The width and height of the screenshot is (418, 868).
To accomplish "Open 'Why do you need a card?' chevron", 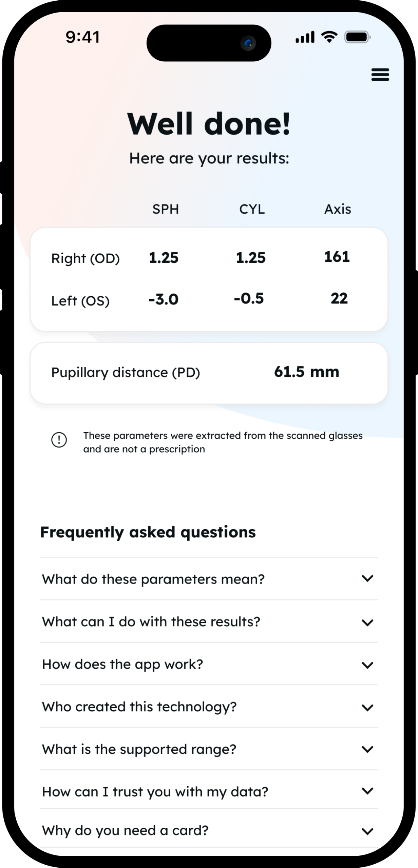I will tap(367, 831).
